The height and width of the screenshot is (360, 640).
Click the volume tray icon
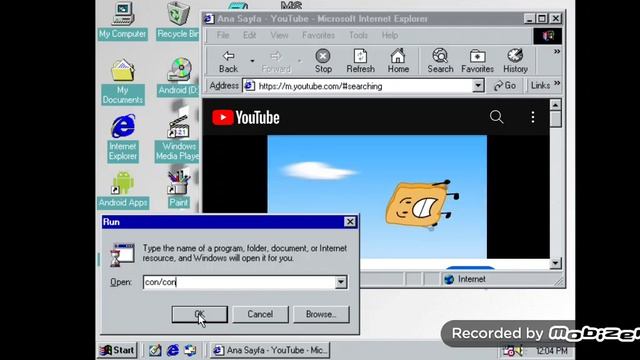[519, 351]
